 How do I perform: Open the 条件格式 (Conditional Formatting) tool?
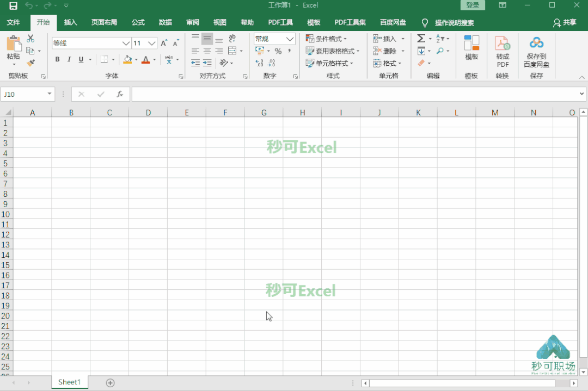tap(327, 38)
